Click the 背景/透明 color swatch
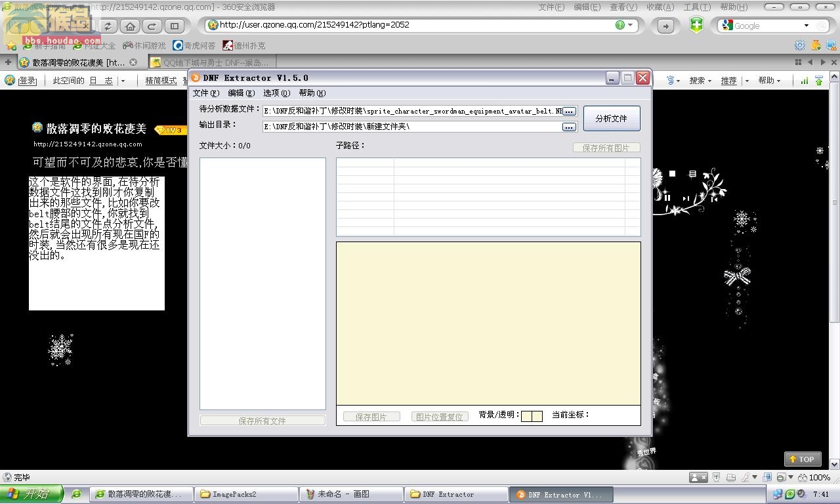Image resolution: width=840 pixels, height=504 pixels. coord(532,416)
